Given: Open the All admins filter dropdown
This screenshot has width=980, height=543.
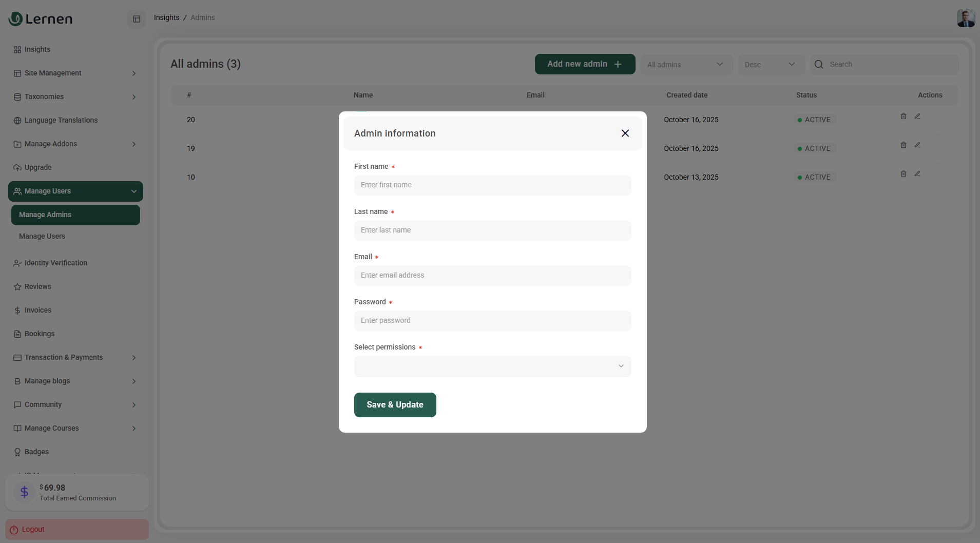Looking at the screenshot, I should tap(685, 65).
